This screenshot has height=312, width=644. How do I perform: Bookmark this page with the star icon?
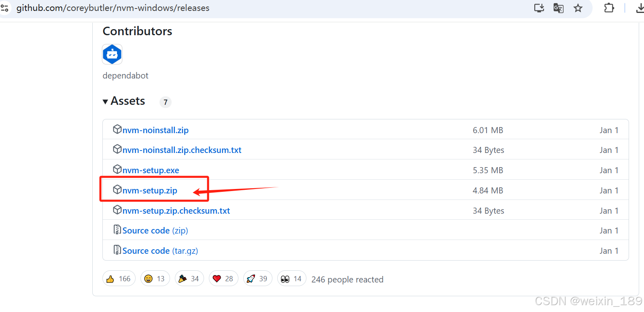click(x=578, y=8)
